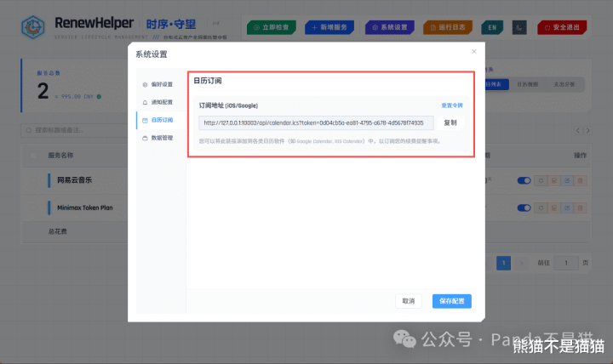This screenshot has width=613, height=364.
Task: Click the renew icon for Minimax Token Plan
Action: (541, 208)
